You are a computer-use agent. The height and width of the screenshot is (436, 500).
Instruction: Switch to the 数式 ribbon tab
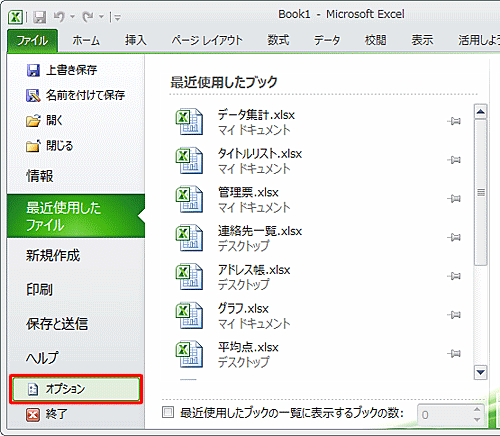click(x=278, y=40)
